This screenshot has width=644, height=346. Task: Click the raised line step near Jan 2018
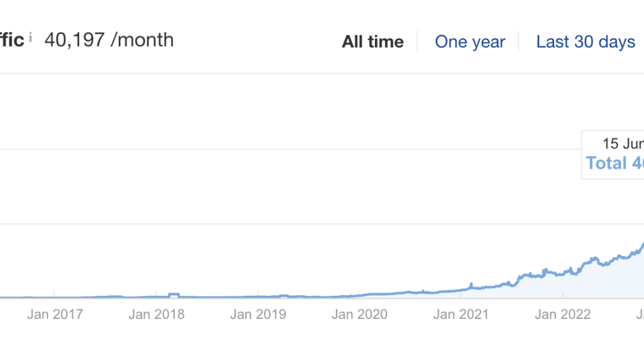pos(174,294)
